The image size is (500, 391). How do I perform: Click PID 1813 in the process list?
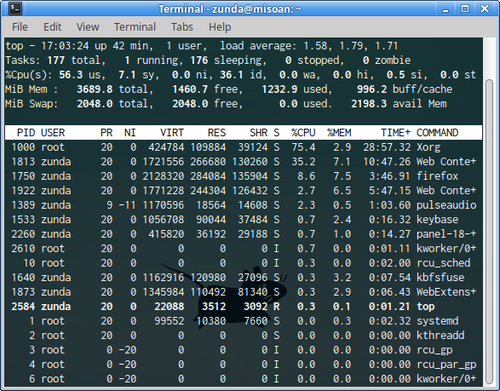(23, 162)
